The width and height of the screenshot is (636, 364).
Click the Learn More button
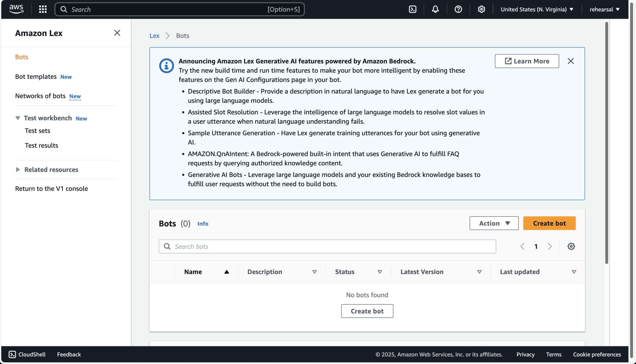pyautogui.click(x=527, y=61)
